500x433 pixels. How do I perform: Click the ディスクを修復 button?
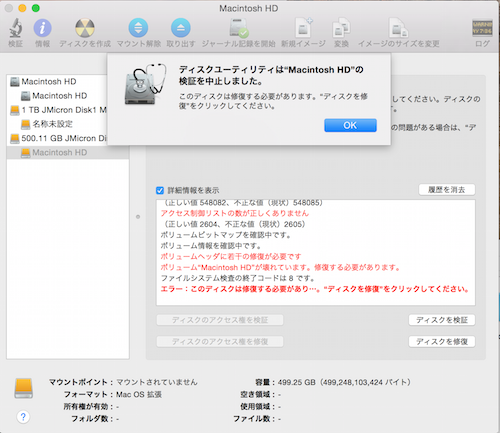click(442, 342)
